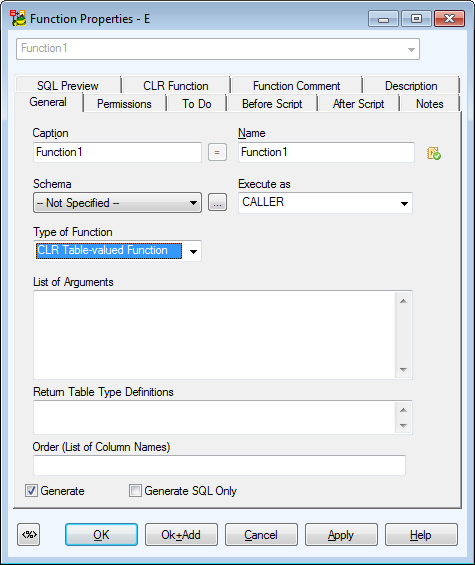Open the Before Script tab
Image resolution: width=475 pixels, height=565 pixels.
tap(272, 104)
